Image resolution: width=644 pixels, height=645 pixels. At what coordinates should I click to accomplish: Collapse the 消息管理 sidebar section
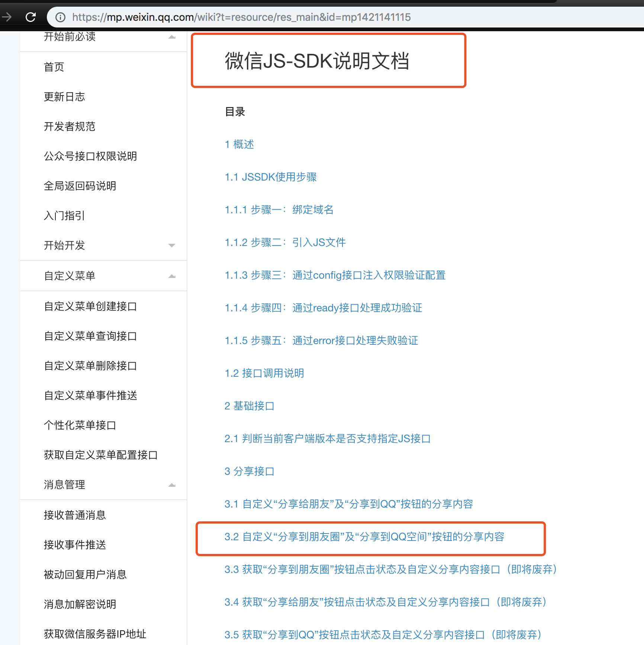[x=171, y=485]
